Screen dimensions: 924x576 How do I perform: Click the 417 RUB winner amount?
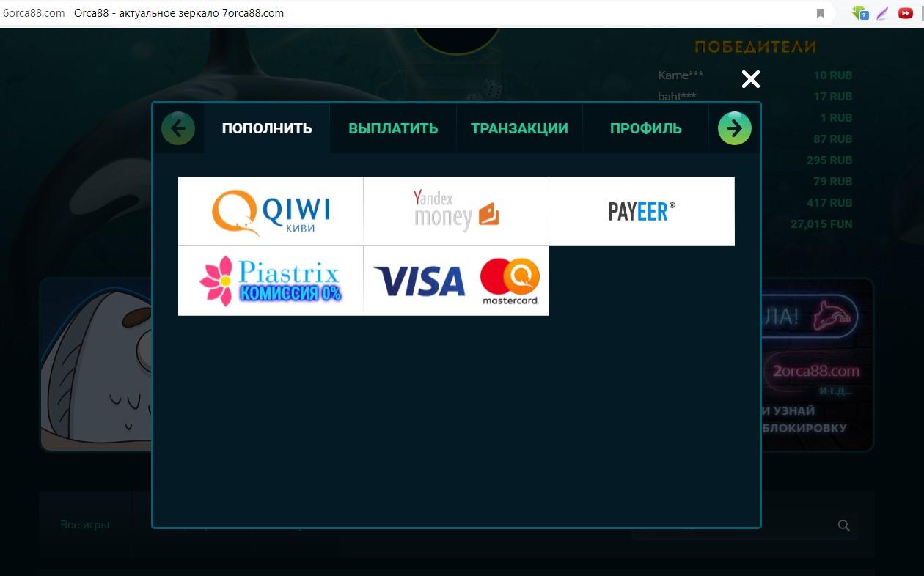click(829, 203)
